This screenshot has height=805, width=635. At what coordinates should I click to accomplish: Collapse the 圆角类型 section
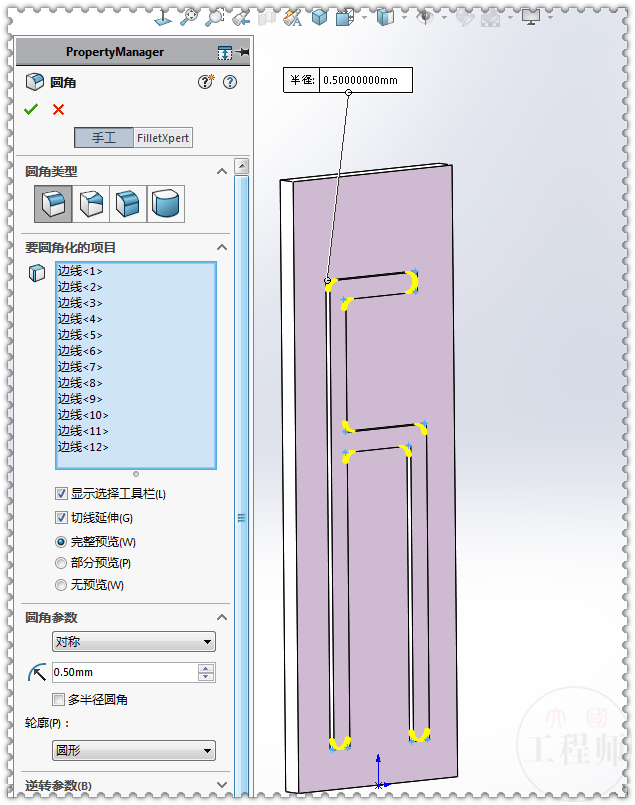pos(222,171)
